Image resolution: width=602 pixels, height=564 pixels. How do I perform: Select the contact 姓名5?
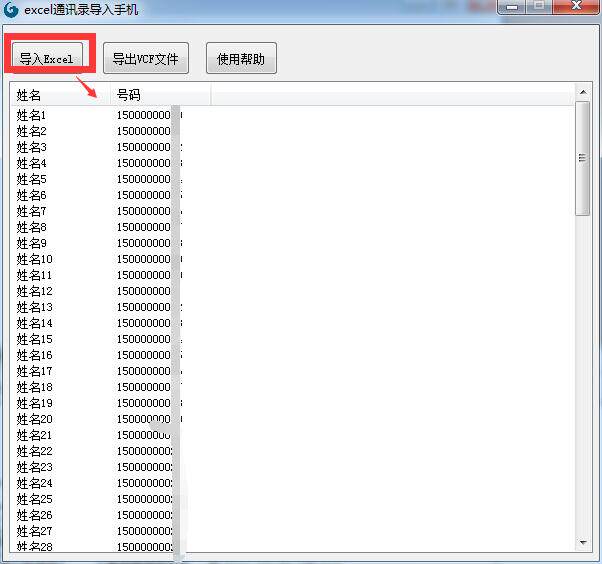click(x=32, y=179)
